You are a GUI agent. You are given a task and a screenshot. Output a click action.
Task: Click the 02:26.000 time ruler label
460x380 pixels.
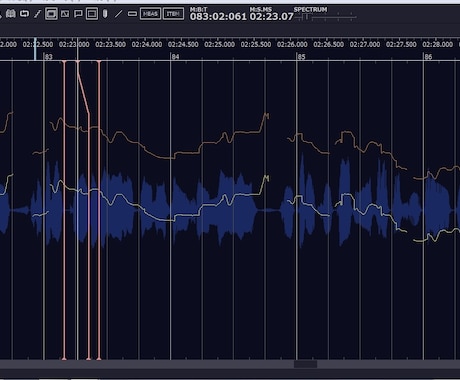(292, 44)
